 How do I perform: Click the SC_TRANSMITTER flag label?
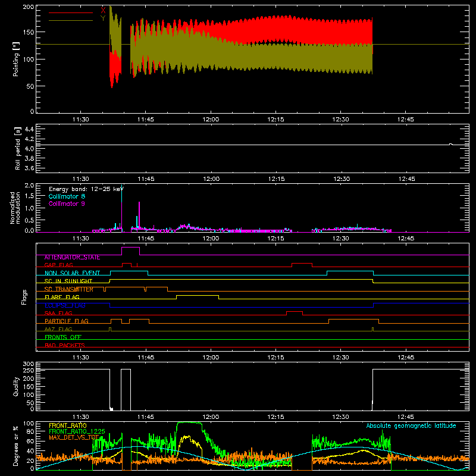pos(69,289)
